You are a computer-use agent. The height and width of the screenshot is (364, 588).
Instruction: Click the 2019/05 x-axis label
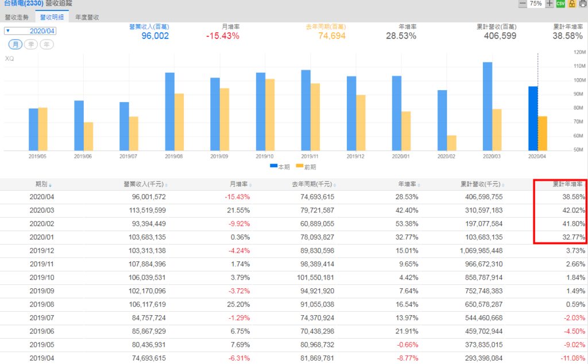tap(37, 156)
